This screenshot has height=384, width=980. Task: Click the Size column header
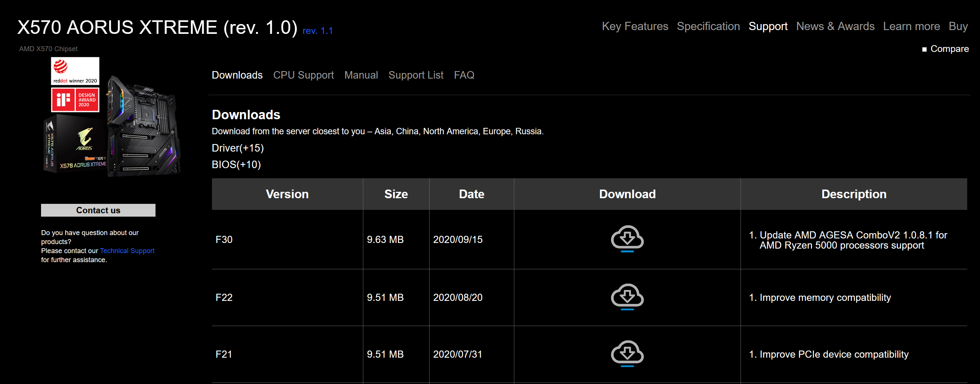396,194
